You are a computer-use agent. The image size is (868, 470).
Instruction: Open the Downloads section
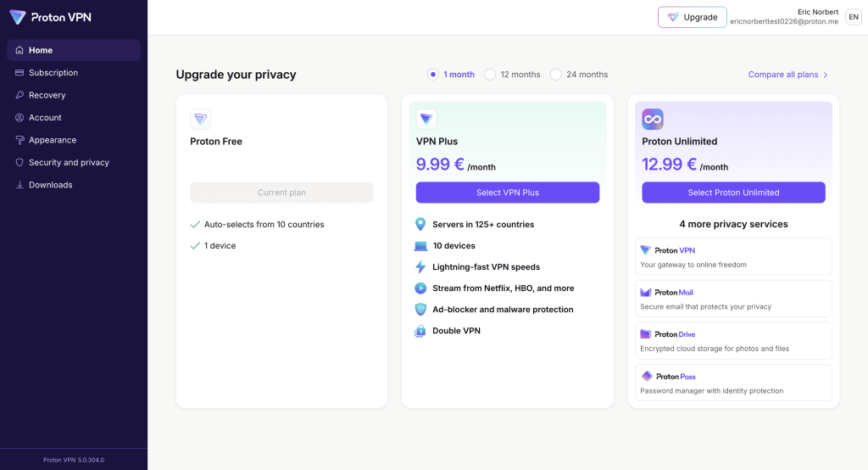click(74, 185)
